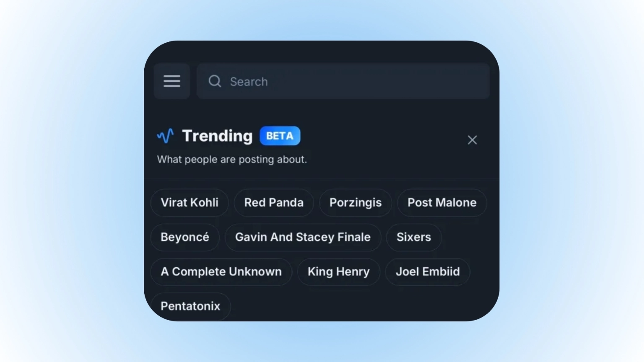Click the Trending pulse icon
This screenshot has height=362, width=644.
coord(165,136)
